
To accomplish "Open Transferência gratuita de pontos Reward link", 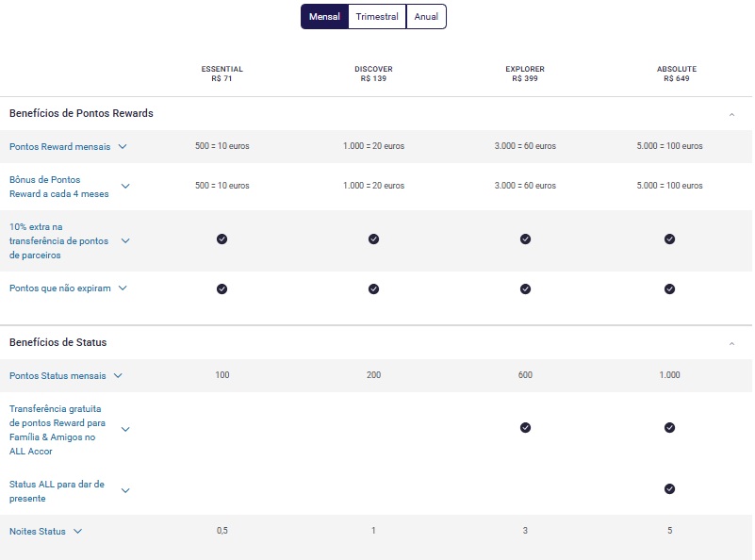I will pyautogui.click(x=57, y=430).
